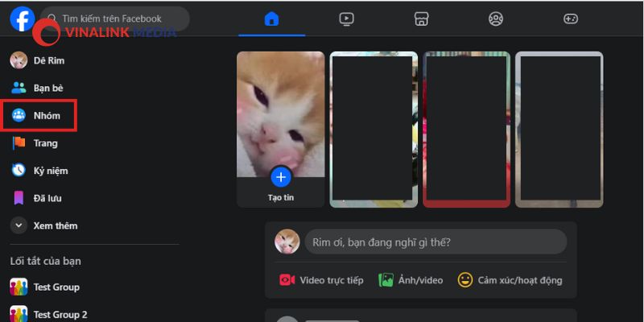Open Test Group shortcut icon
This screenshot has width=644, height=322.
[19, 287]
